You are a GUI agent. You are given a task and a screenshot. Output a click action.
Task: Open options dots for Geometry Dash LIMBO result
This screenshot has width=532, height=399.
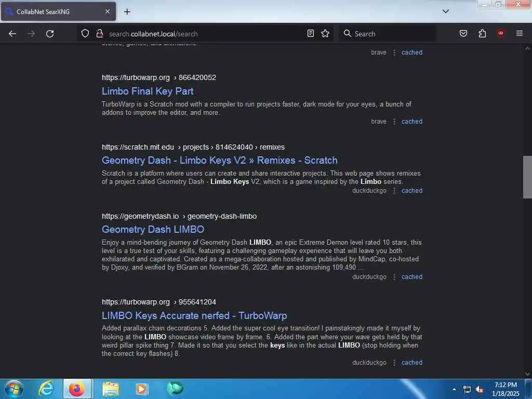pos(394,277)
